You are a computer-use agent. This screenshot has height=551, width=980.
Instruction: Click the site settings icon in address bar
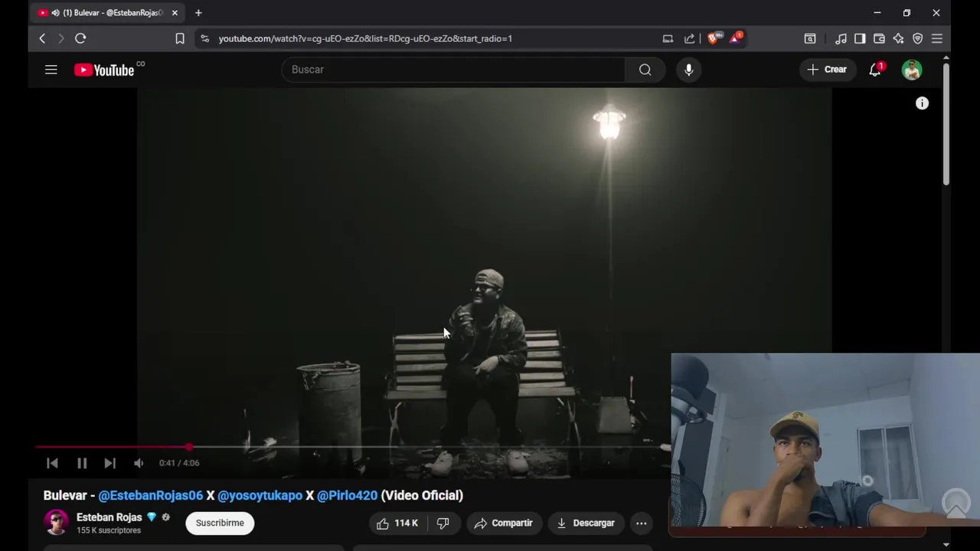[x=204, y=38]
